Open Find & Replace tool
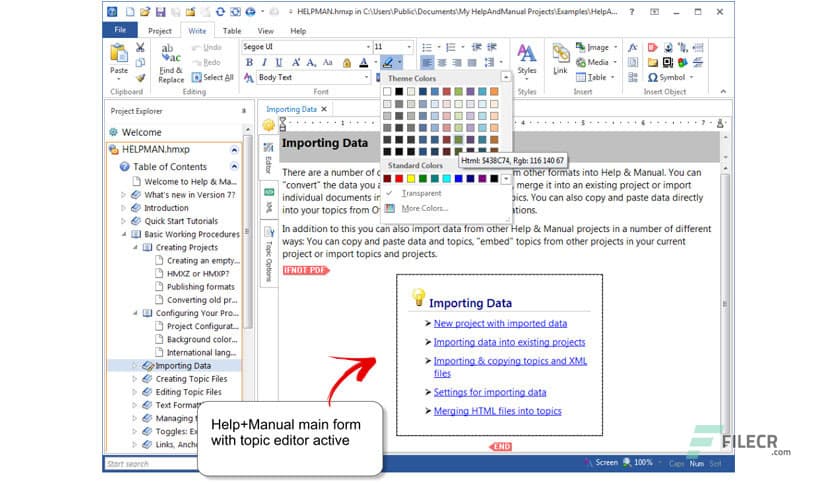The image size is (836, 484). [171, 63]
